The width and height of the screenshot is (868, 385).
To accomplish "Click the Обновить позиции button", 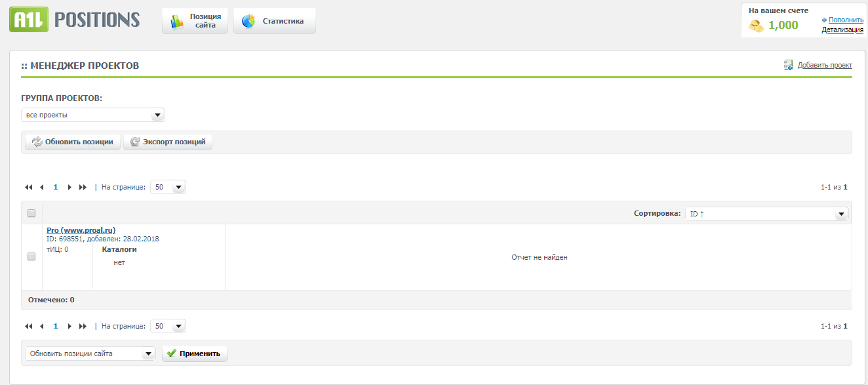I will (x=73, y=142).
